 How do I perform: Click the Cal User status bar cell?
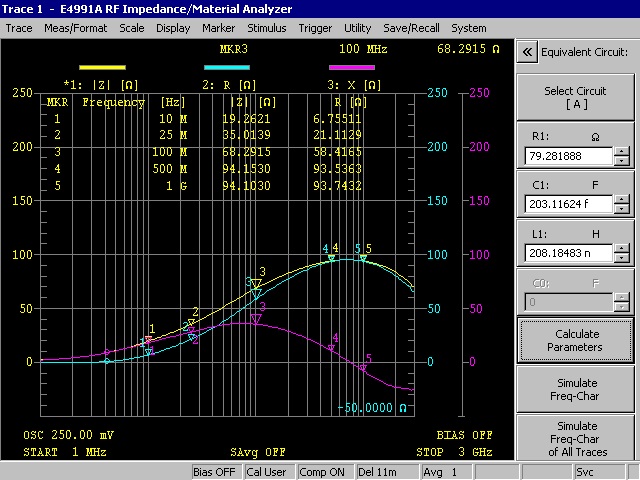(269, 472)
